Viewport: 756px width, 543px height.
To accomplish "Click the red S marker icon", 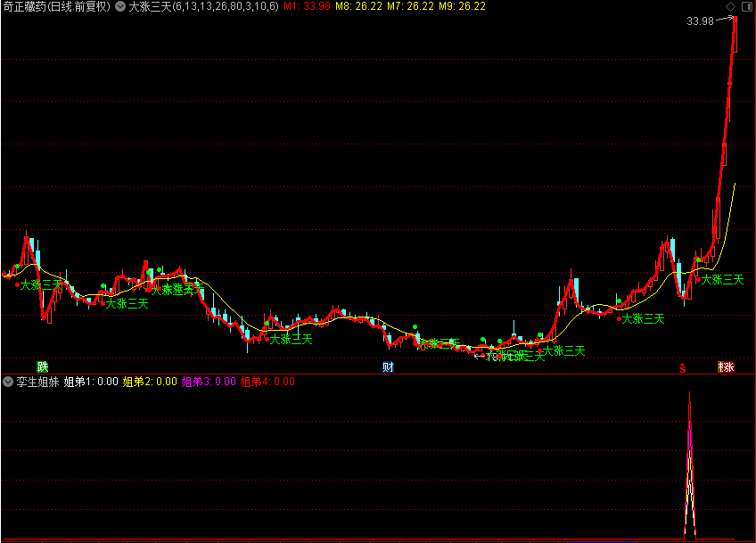I will (684, 366).
